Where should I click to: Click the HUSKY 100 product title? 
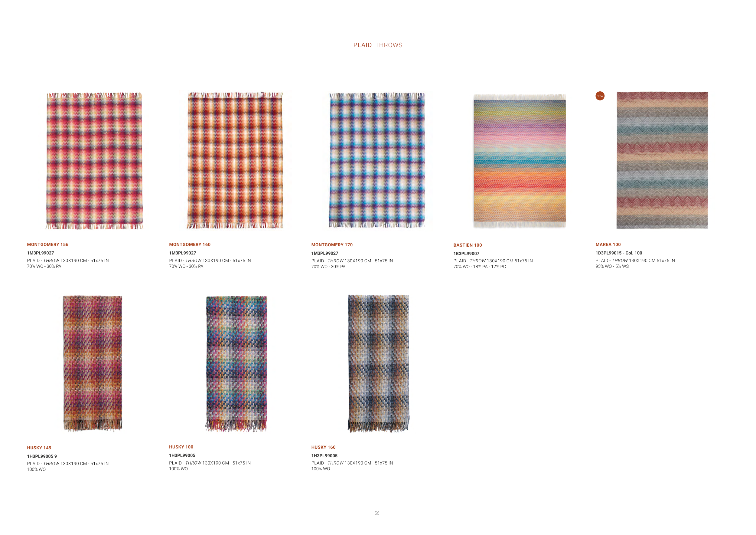[181, 447]
